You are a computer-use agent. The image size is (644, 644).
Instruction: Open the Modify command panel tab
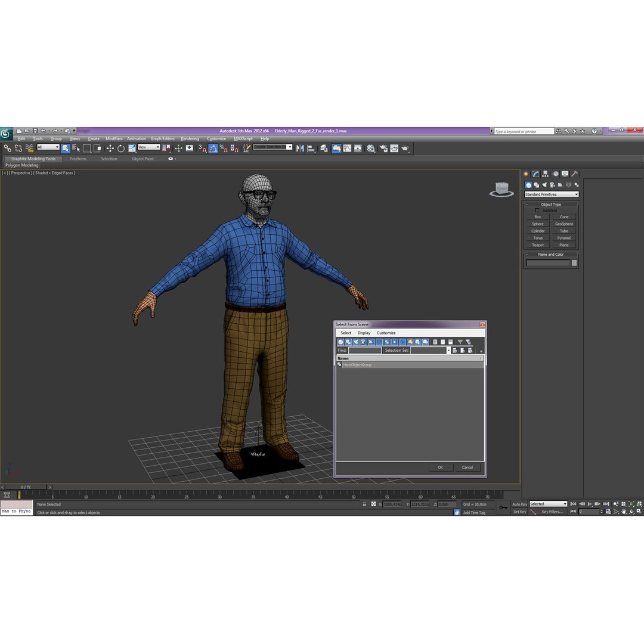(535, 174)
